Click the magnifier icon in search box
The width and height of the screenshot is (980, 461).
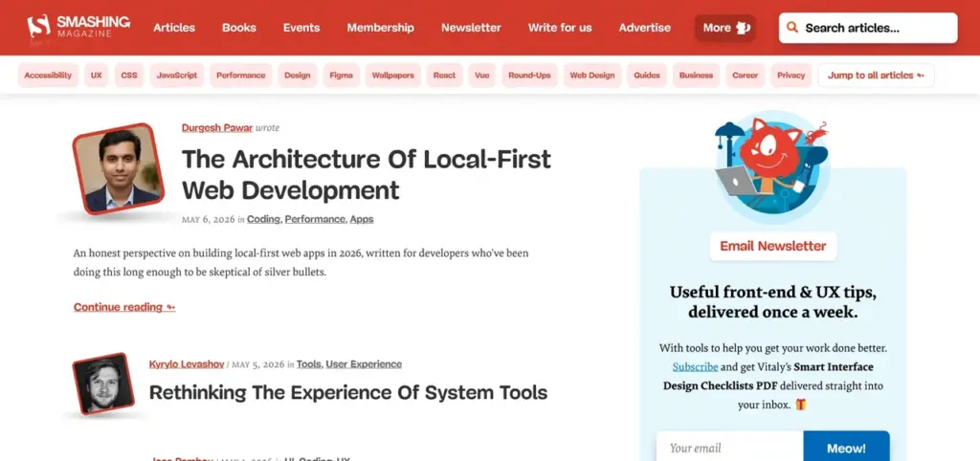tap(792, 28)
